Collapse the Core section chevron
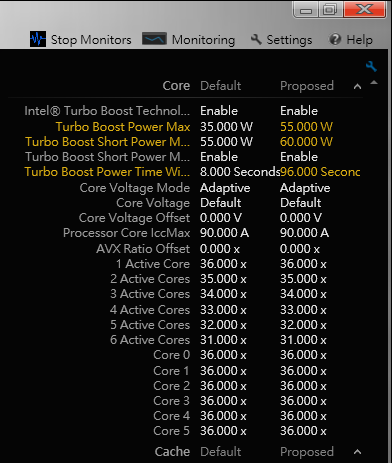This screenshot has width=392, height=463. (x=357, y=87)
